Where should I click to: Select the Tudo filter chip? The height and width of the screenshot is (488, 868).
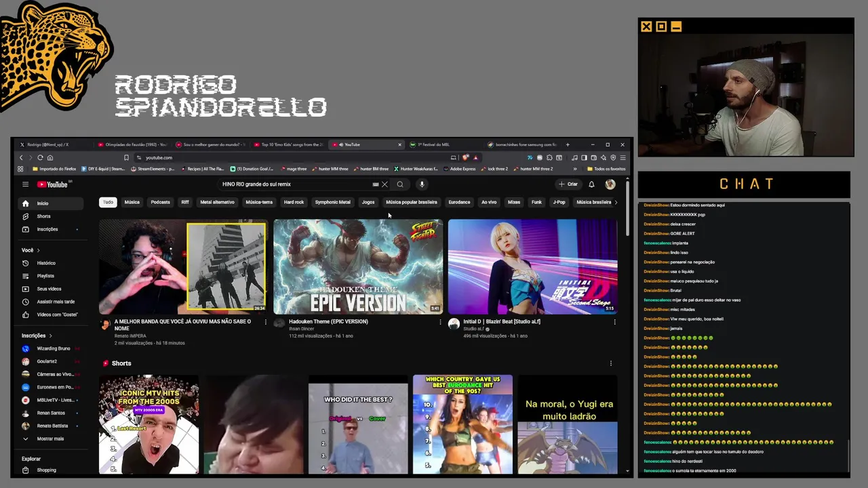[x=108, y=202]
